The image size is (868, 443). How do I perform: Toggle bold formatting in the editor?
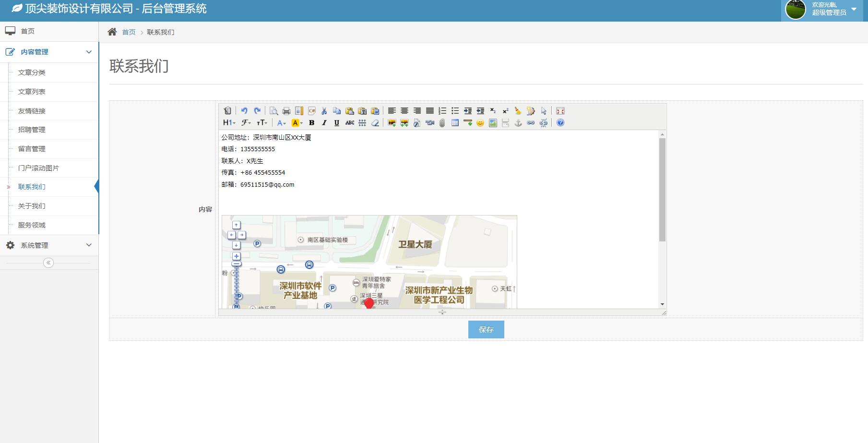[312, 123]
